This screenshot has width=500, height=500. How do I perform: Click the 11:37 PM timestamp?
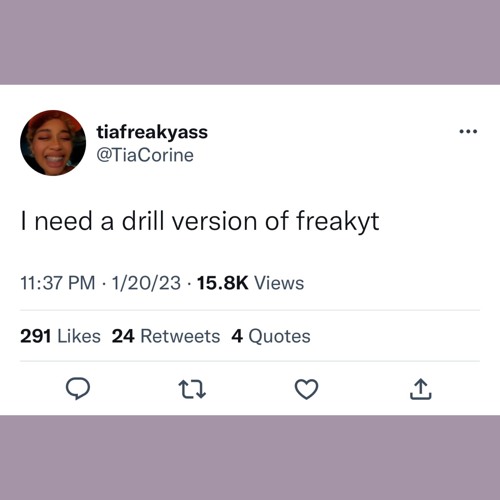(58, 283)
